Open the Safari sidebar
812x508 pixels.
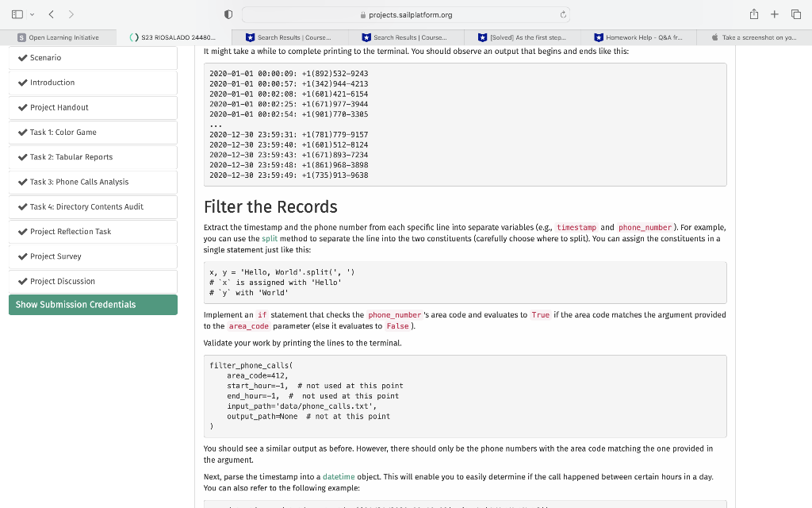[17, 13]
